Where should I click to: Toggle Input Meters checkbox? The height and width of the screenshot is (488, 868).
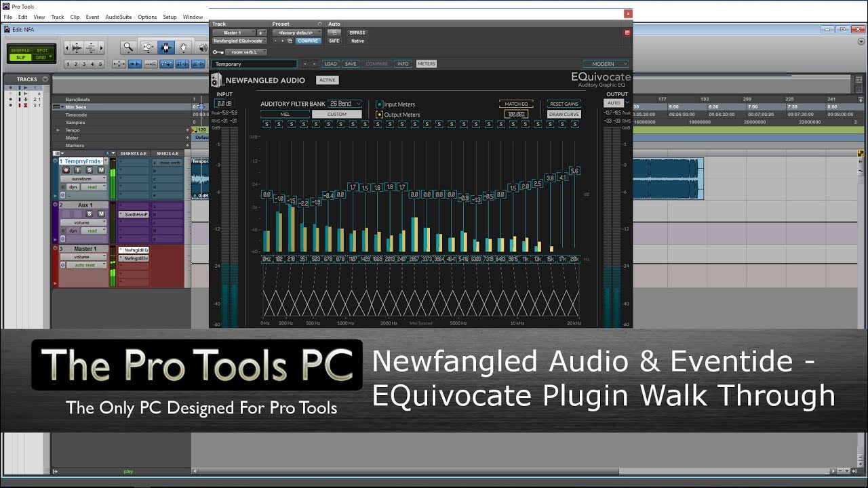pyautogui.click(x=379, y=104)
